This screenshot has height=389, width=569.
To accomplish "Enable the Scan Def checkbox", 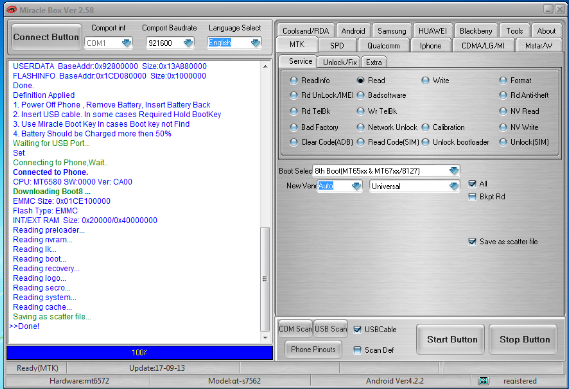I will point(357,350).
